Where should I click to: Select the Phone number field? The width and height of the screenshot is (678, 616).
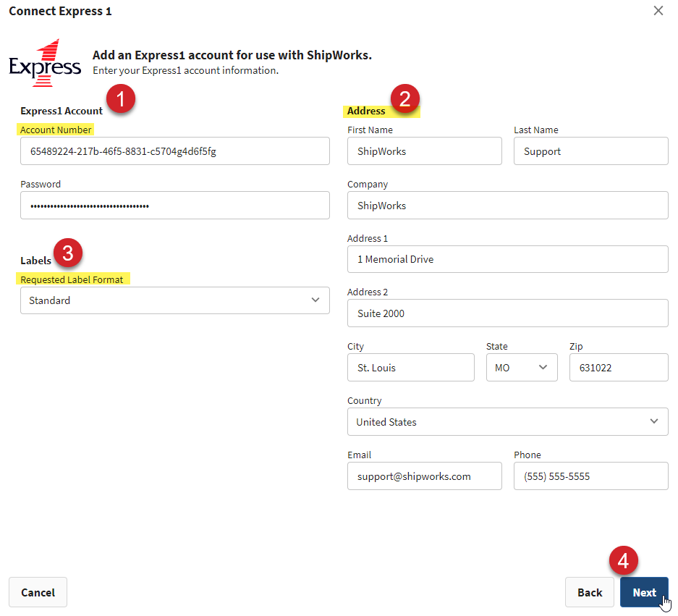pos(590,476)
